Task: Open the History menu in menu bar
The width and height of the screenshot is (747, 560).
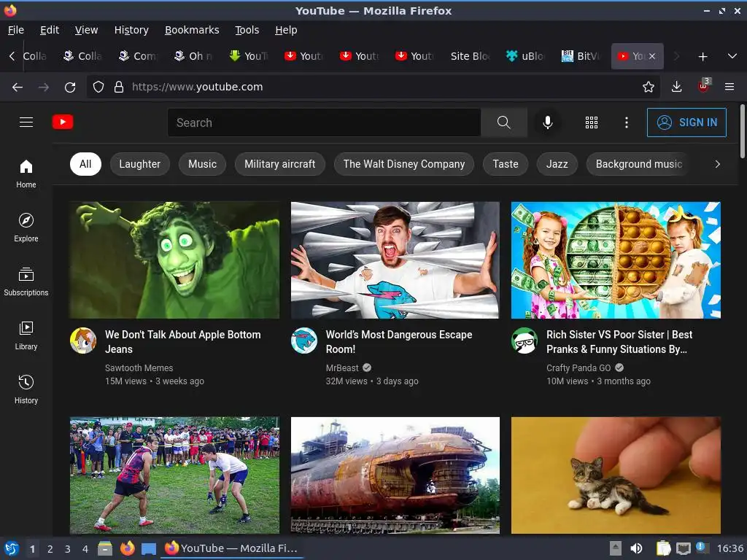Action: pyautogui.click(x=131, y=30)
